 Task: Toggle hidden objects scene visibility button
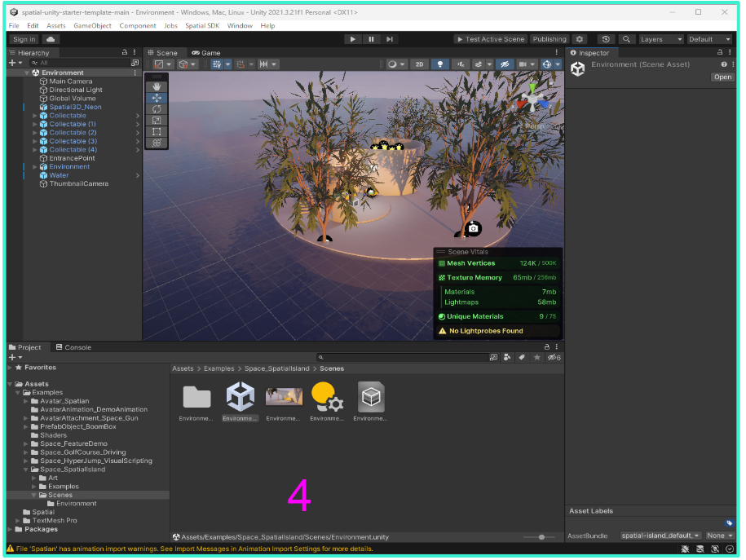click(505, 64)
